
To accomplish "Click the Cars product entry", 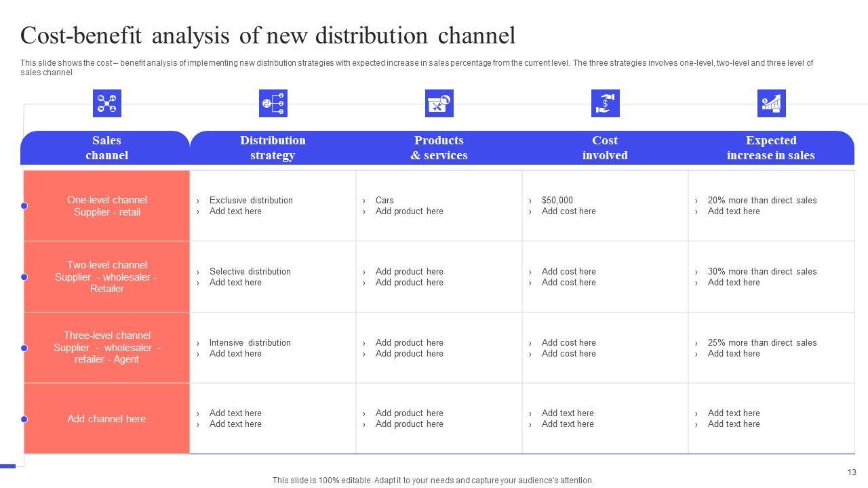I will tap(384, 201).
